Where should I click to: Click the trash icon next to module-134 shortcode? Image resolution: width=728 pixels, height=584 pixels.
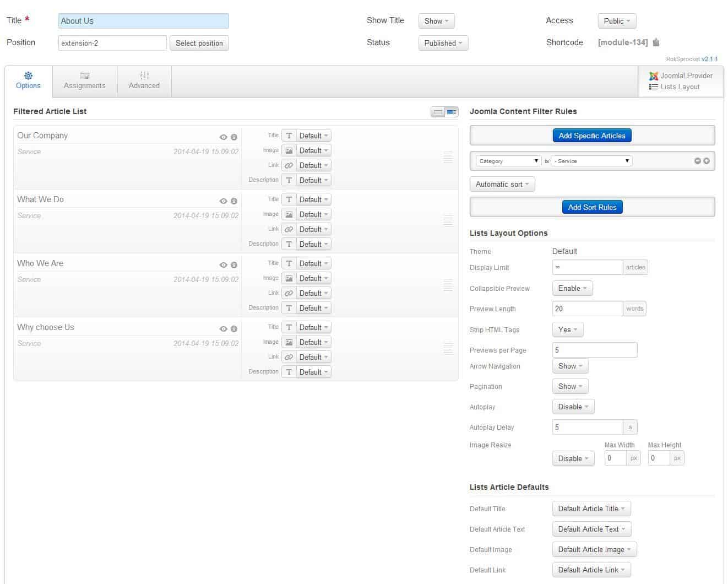pos(656,42)
